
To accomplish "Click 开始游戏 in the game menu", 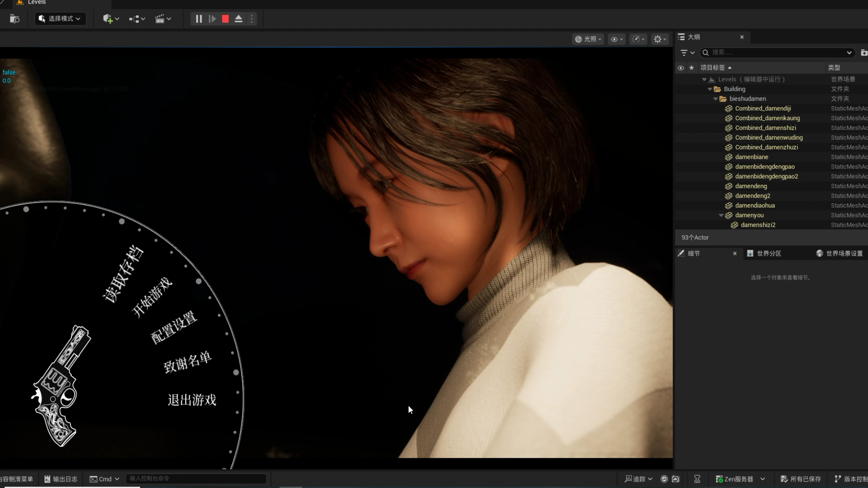I will click(152, 297).
